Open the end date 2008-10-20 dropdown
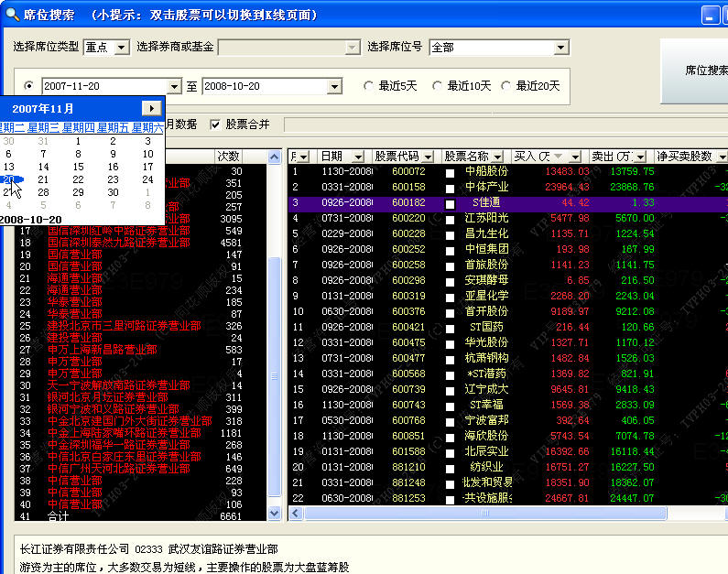The width and height of the screenshot is (728, 574). pyautogui.click(x=334, y=86)
